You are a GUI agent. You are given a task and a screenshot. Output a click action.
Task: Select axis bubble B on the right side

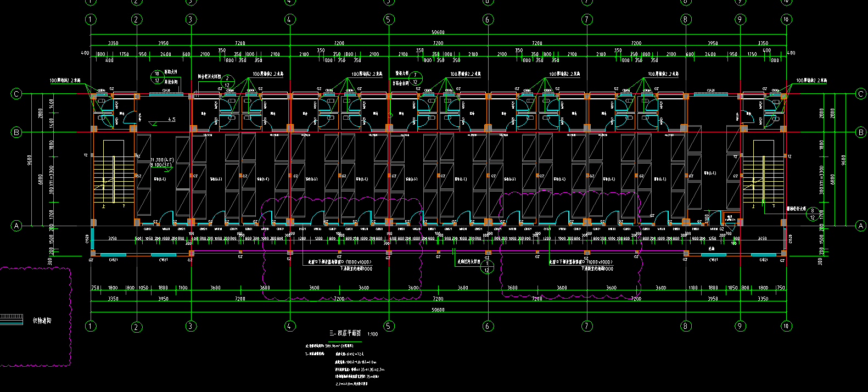tap(860, 132)
